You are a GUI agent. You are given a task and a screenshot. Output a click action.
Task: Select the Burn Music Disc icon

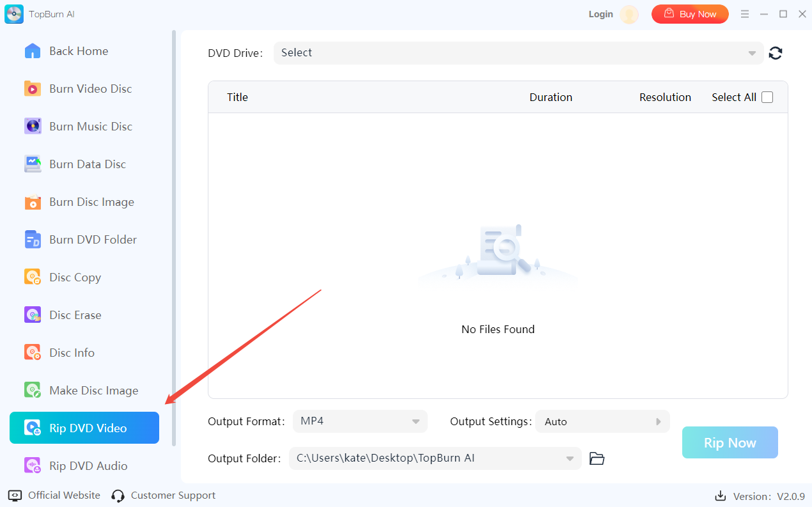point(33,127)
